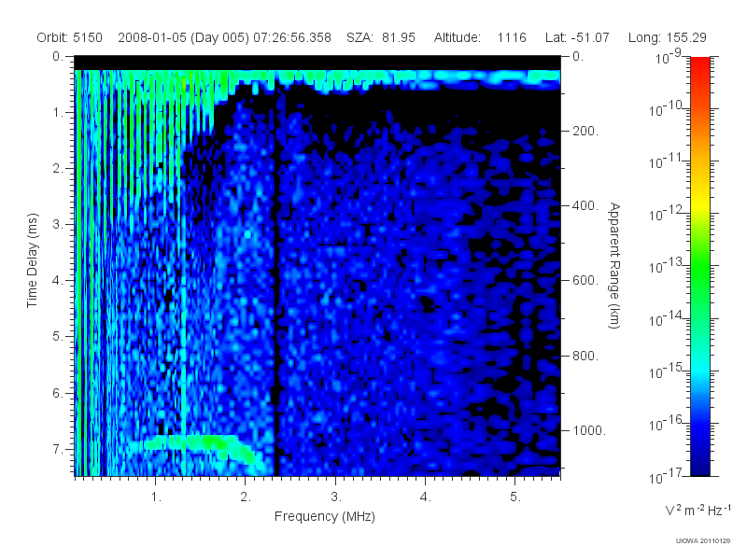Click the 10^-13 colorbar scale label

667,267
